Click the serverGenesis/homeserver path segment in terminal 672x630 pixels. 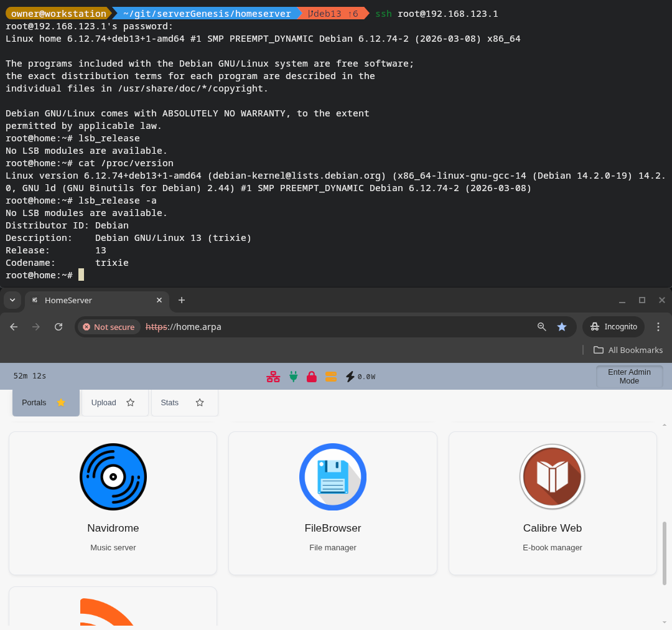(x=207, y=14)
